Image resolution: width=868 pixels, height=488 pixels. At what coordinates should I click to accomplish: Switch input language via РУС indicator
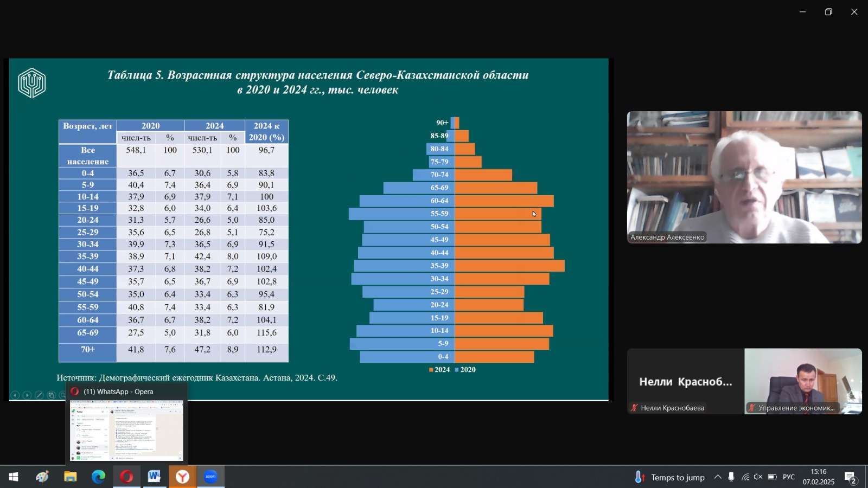point(789,477)
